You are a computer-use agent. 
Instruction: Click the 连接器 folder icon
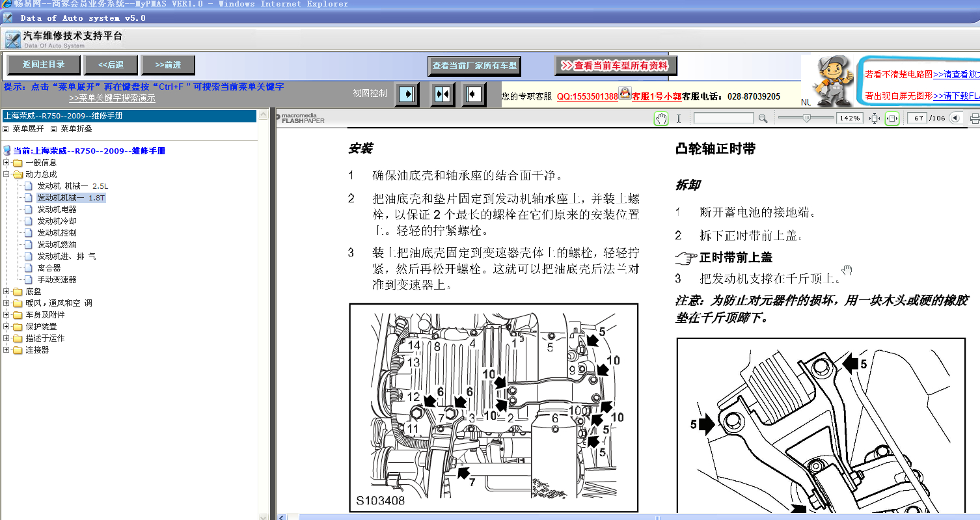click(x=18, y=350)
